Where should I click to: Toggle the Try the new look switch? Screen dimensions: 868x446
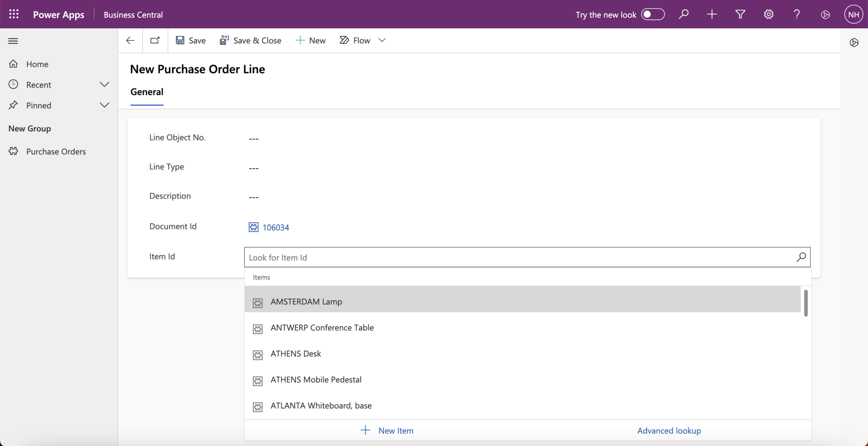click(x=652, y=14)
